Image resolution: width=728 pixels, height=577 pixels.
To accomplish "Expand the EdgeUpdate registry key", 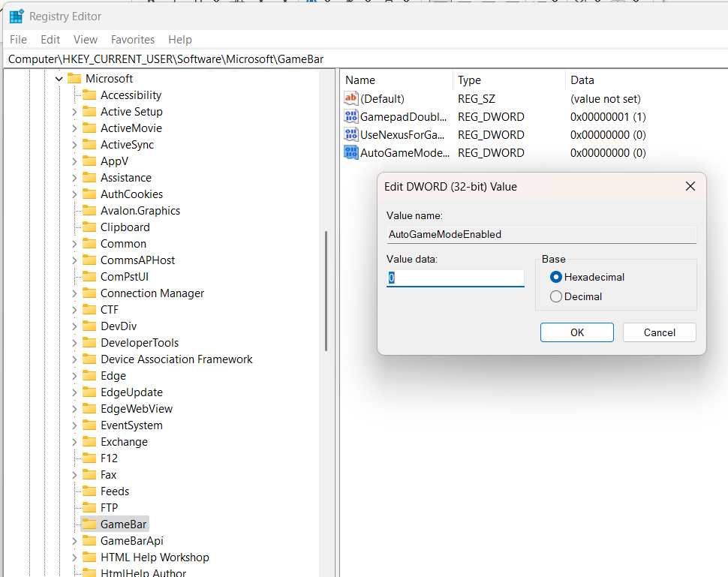I will (x=74, y=392).
